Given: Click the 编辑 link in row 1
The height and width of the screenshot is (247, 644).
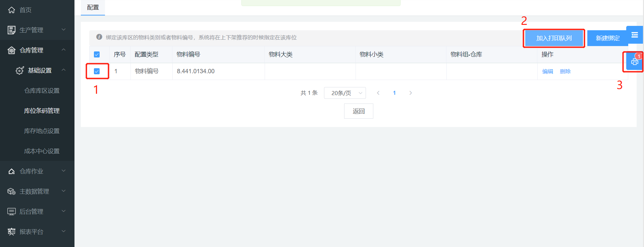Looking at the screenshot, I should click(x=547, y=71).
